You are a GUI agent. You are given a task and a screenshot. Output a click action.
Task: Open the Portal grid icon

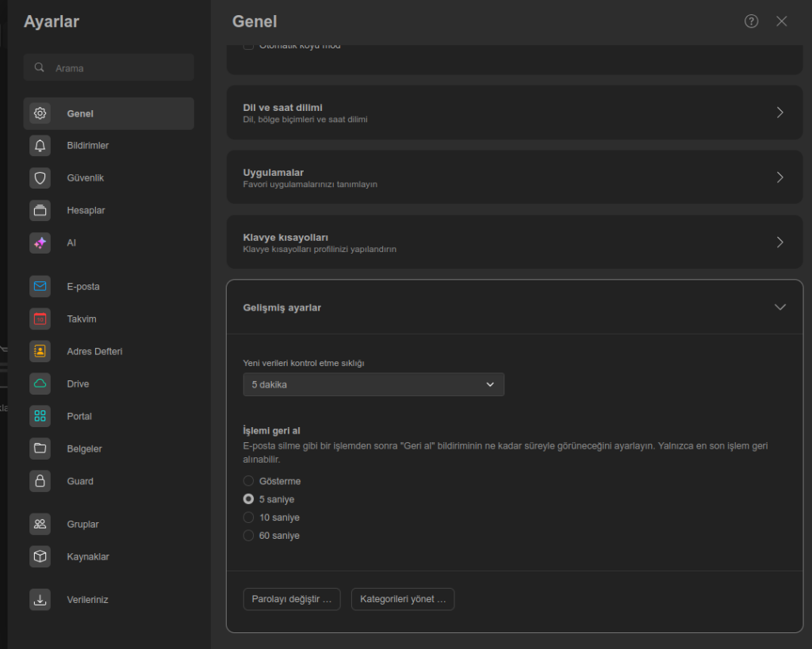[x=40, y=417]
